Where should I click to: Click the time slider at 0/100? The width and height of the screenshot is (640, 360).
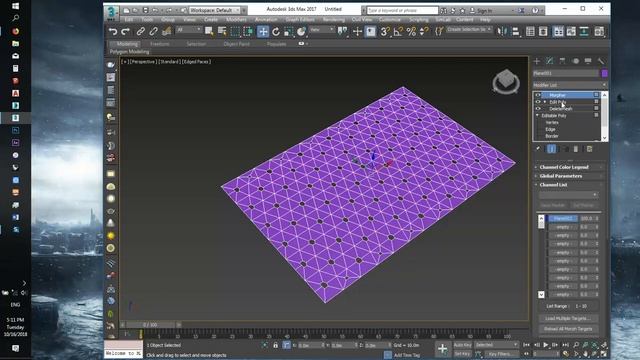150,325
